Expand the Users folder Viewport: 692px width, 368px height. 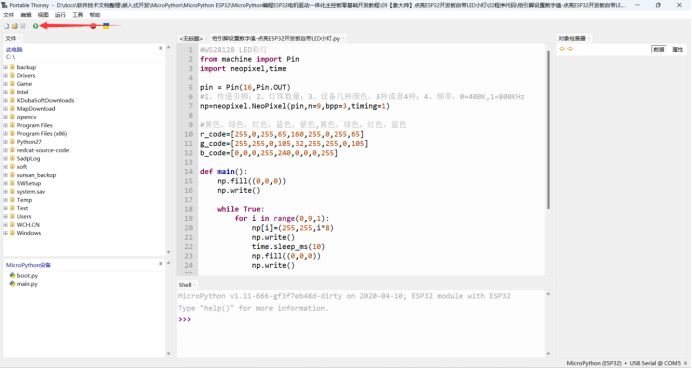(x=6, y=216)
